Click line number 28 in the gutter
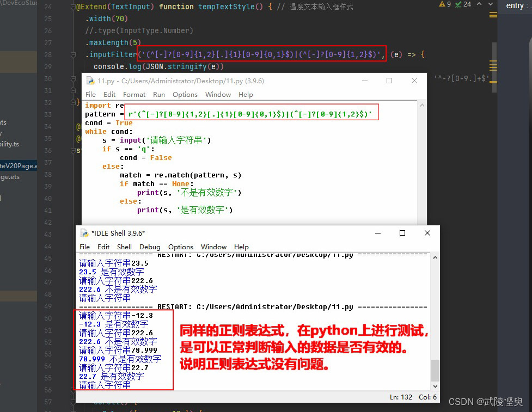The image size is (532, 412). [x=48, y=54]
